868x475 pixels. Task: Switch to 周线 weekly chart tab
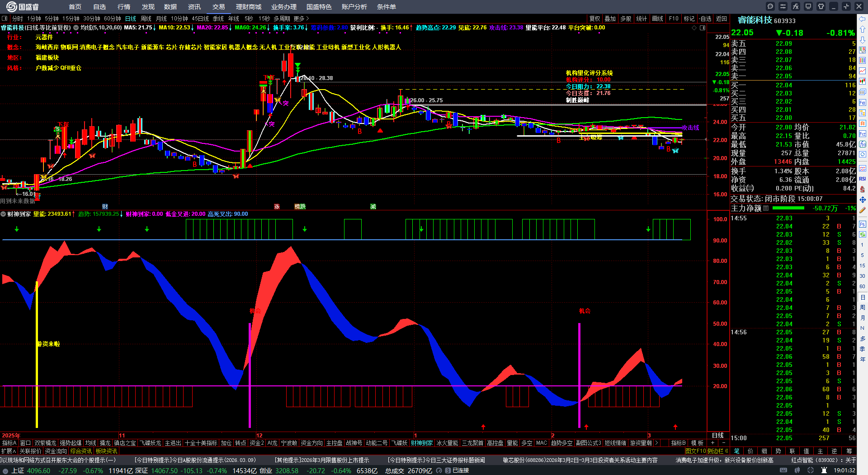point(146,19)
